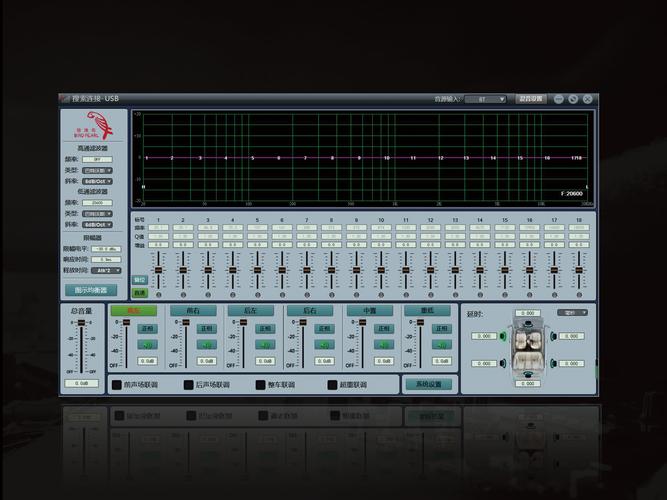Screen dimensions: 667x500
Task: Select the rear-right speaker icon beside car
Action: point(552,365)
